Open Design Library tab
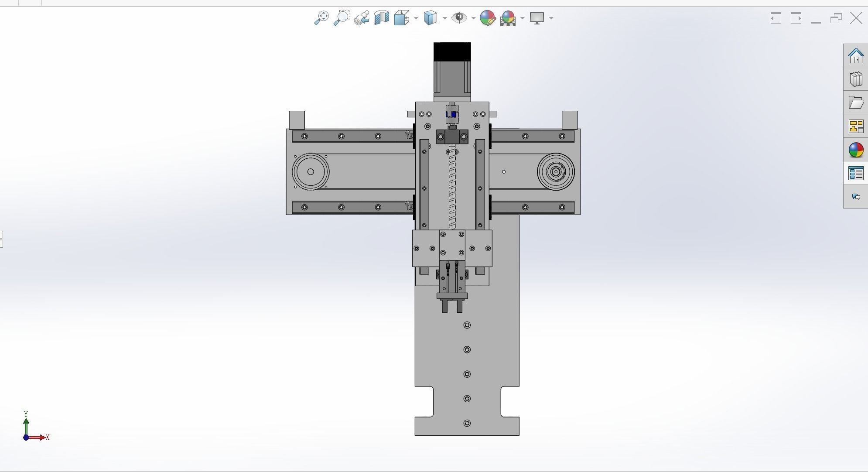 [x=856, y=79]
